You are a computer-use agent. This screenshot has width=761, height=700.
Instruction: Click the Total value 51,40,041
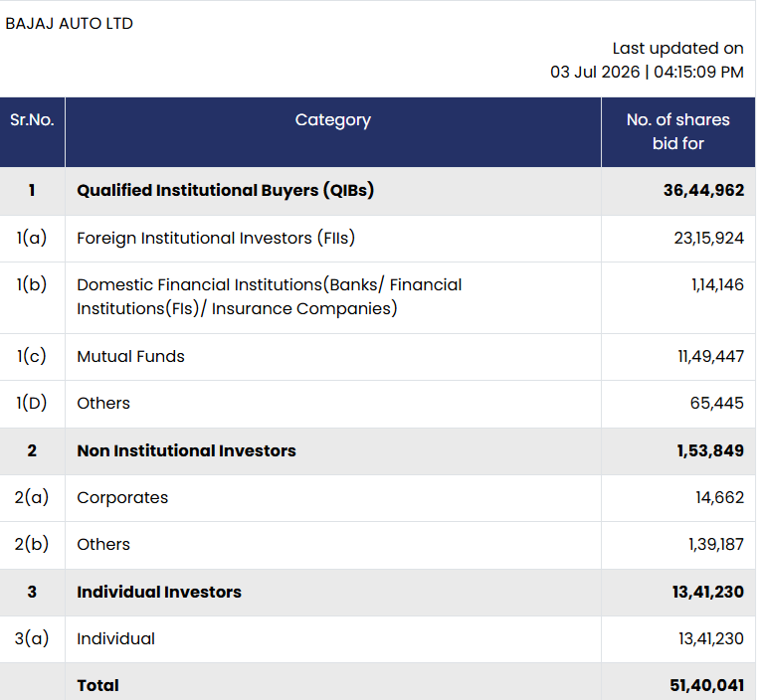click(x=706, y=685)
